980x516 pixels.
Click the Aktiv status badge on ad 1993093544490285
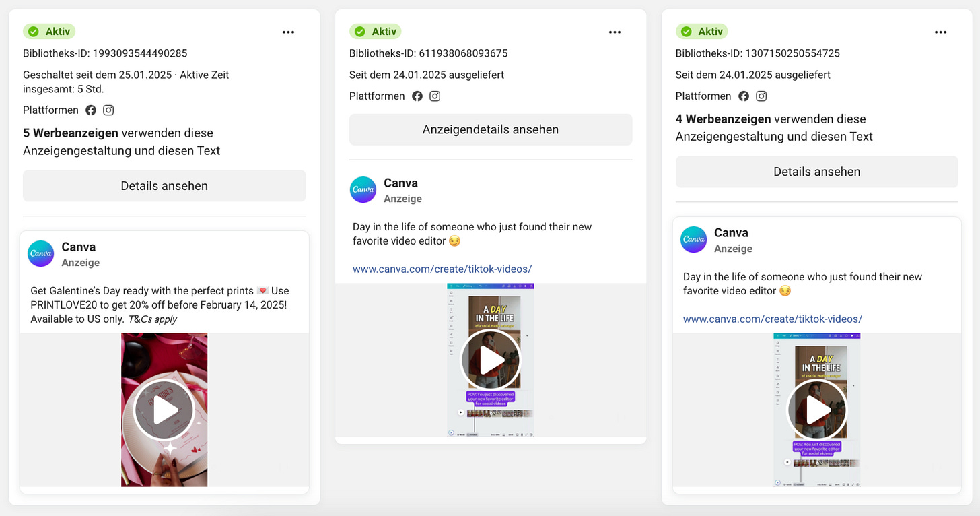tap(49, 32)
